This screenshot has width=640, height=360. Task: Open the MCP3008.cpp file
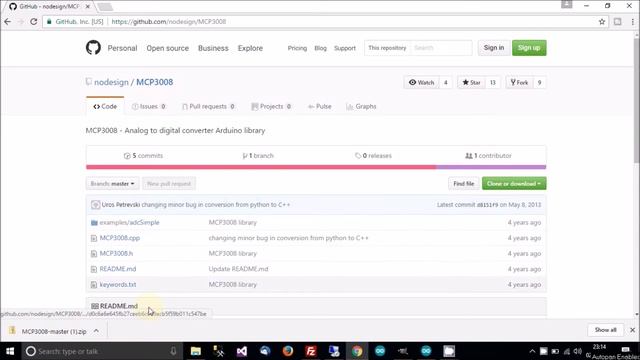coord(120,238)
